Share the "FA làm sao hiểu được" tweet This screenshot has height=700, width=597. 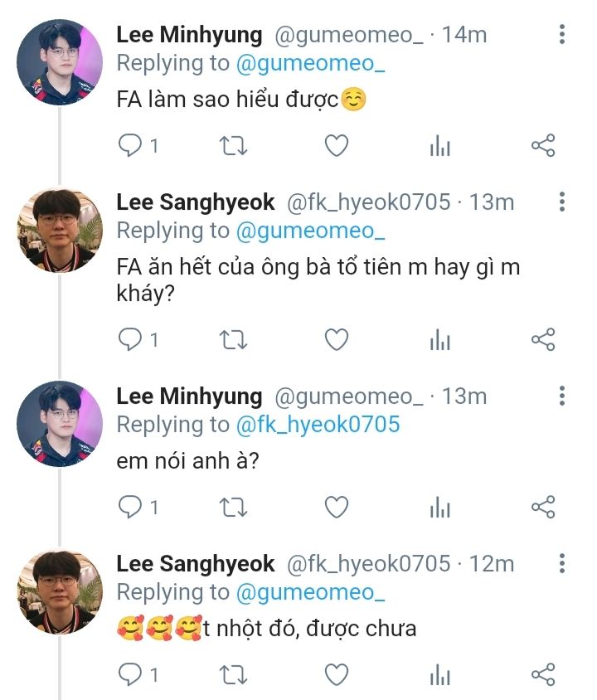[542, 146]
